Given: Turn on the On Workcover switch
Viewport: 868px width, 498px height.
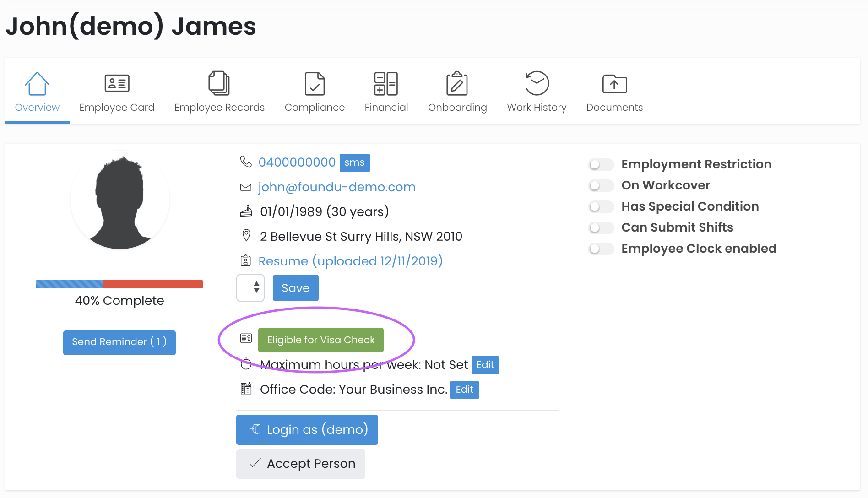Looking at the screenshot, I should click(x=601, y=185).
